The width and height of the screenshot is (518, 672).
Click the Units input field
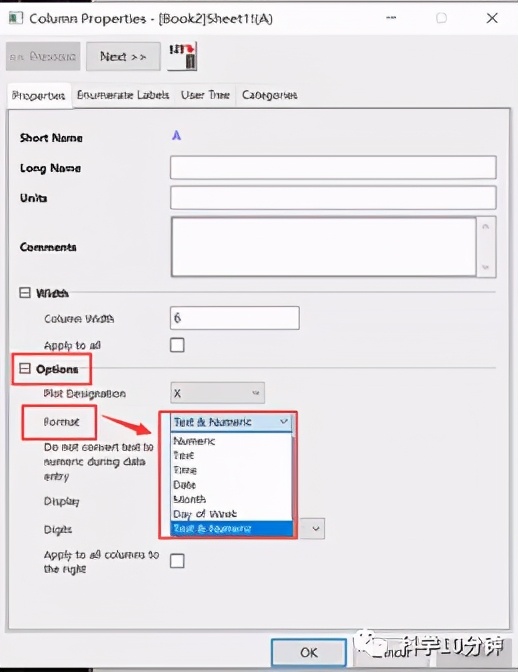pos(333,198)
